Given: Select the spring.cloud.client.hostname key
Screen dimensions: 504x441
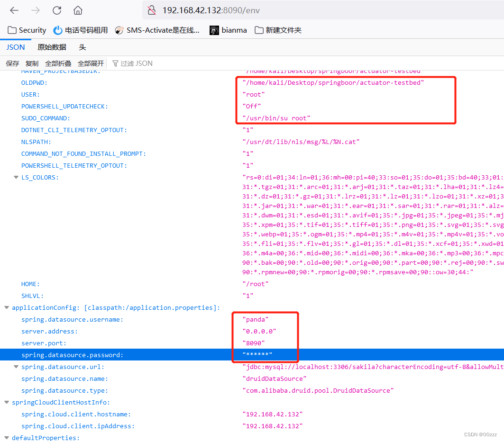Looking at the screenshot, I should [76, 414].
